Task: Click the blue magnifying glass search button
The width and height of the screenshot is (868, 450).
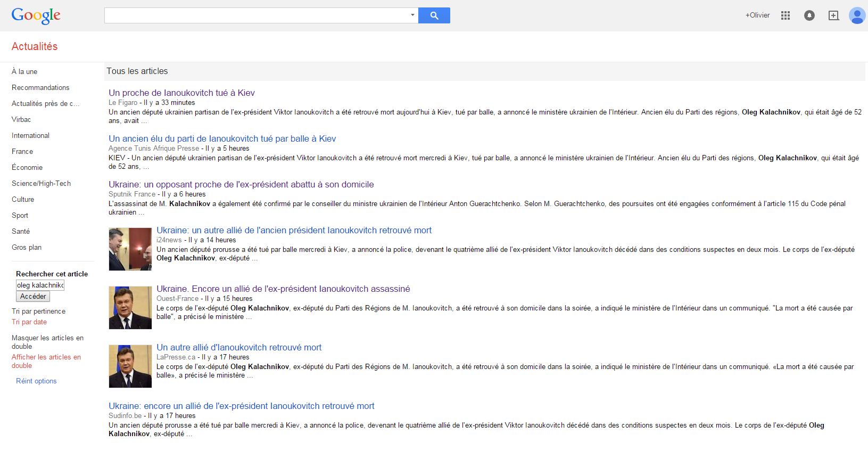Action: point(434,15)
